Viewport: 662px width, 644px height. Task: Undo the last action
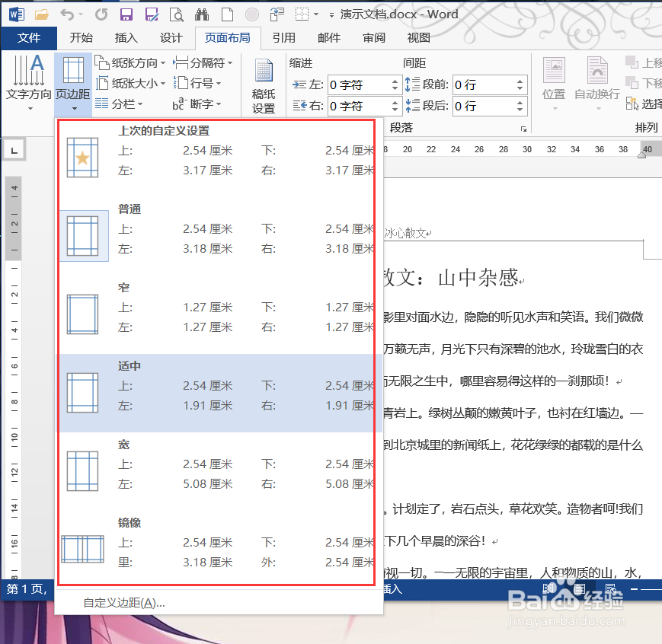pyautogui.click(x=67, y=15)
